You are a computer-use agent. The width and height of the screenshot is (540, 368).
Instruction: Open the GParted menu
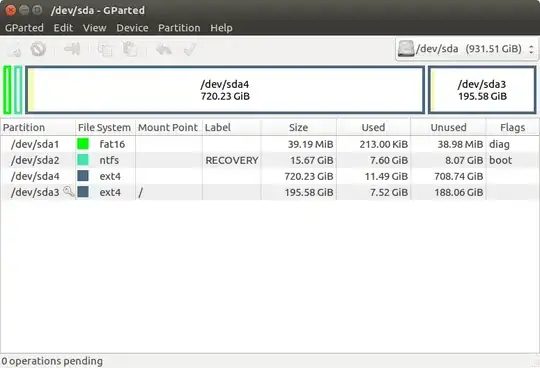[24, 28]
